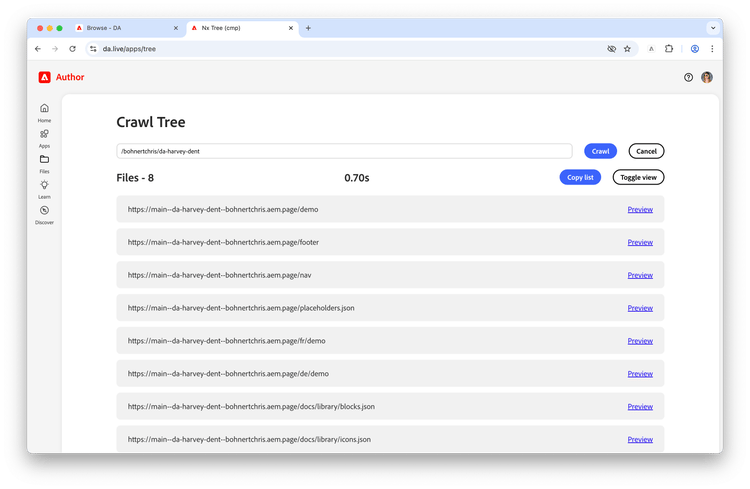Preview the /demo page link
Image resolution: width=750 pixels, height=489 pixels.
point(640,210)
